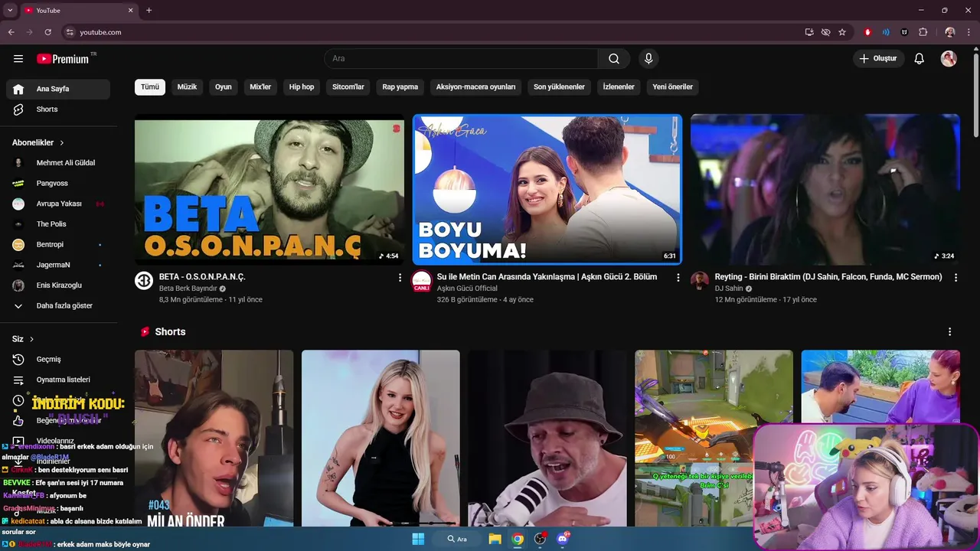This screenshot has width=980, height=551.
Task: Select the Tümü filter chip
Action: (150, 87)
